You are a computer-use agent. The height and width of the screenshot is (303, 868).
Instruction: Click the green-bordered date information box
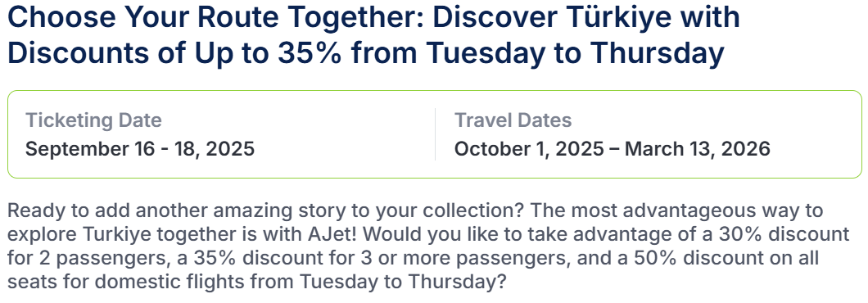click(435, 134)
